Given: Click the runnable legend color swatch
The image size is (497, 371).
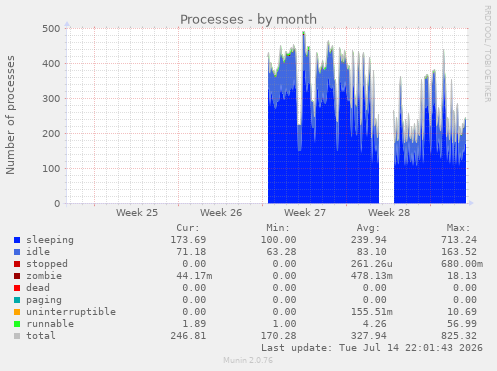Looking at the screenshot, I should 17,324.
